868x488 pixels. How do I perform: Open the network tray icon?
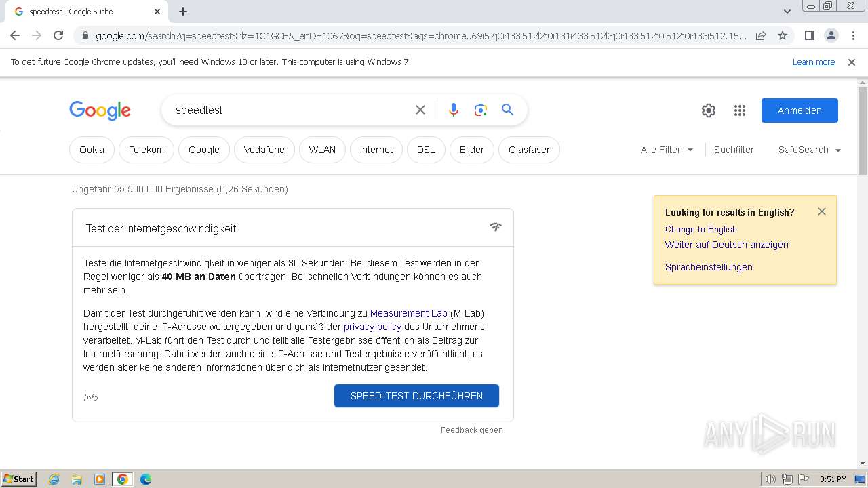(x=787, y=479)
